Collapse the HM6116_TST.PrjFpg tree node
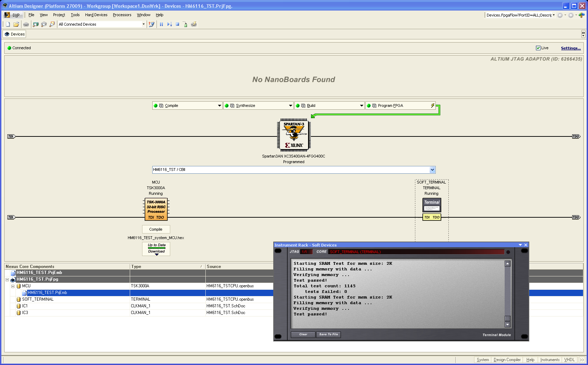The width and height of the screenshot is (588, 365). pos(7,280)
